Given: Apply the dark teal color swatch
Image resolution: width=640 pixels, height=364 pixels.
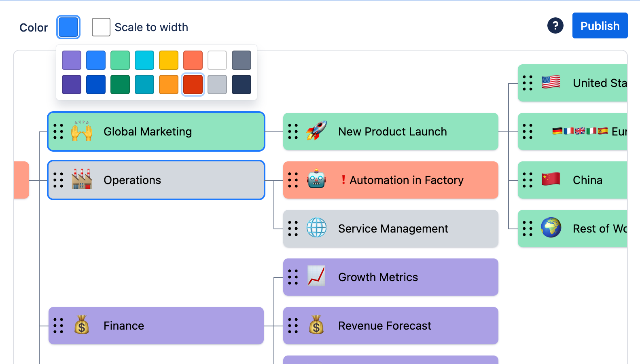Looking at the screenshot, I should point(144,85).
